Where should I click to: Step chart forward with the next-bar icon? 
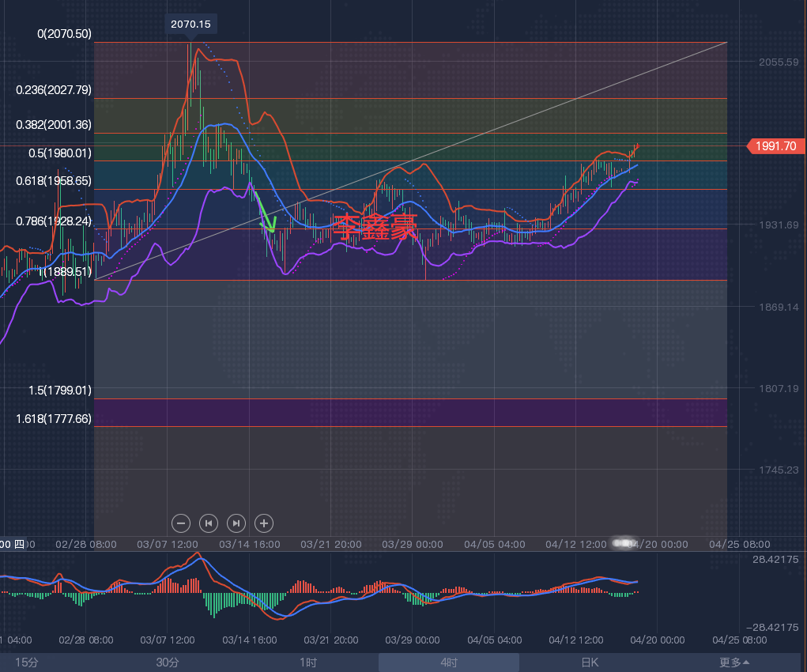point(236,523)
